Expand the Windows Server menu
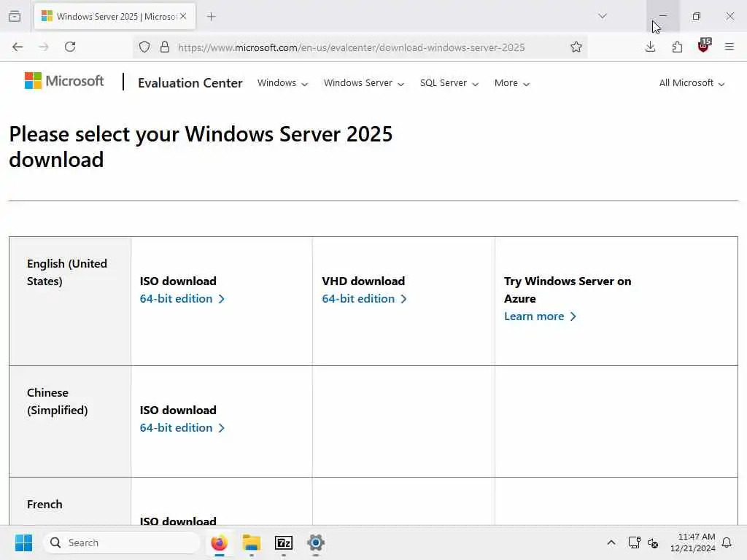Image resolution: width=747 pixels, height=560 pixels. [x=364, y=83]
